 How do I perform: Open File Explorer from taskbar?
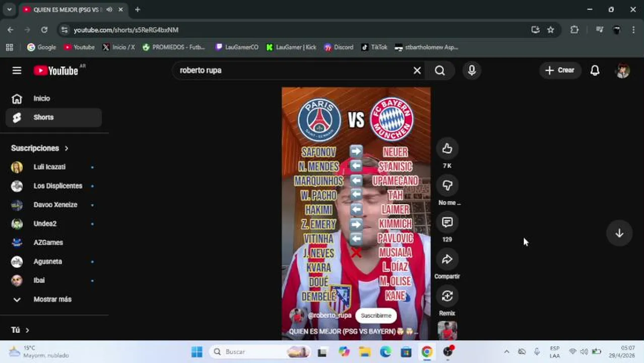365,352
